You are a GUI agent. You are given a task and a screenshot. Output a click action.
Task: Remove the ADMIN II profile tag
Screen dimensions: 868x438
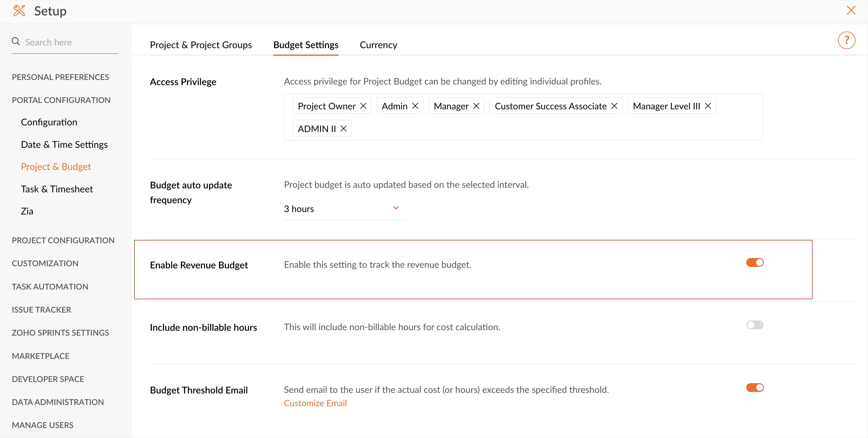(343, 129)
